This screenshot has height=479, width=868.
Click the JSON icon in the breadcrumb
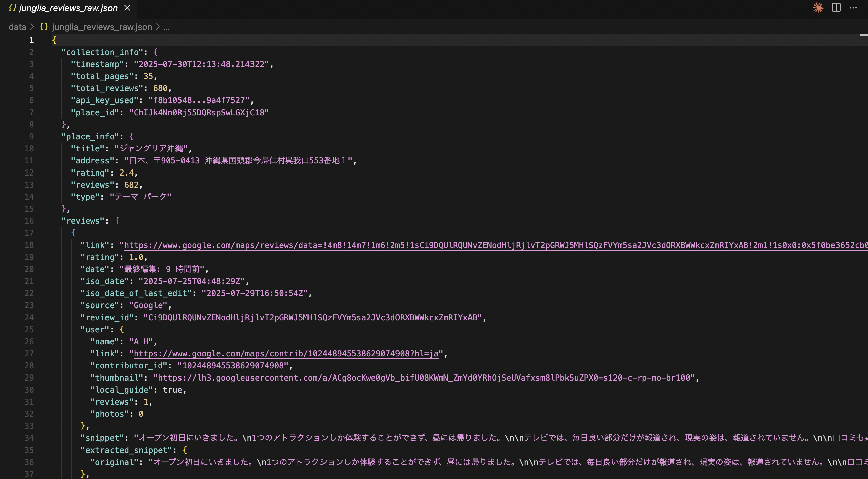[44, 27]
